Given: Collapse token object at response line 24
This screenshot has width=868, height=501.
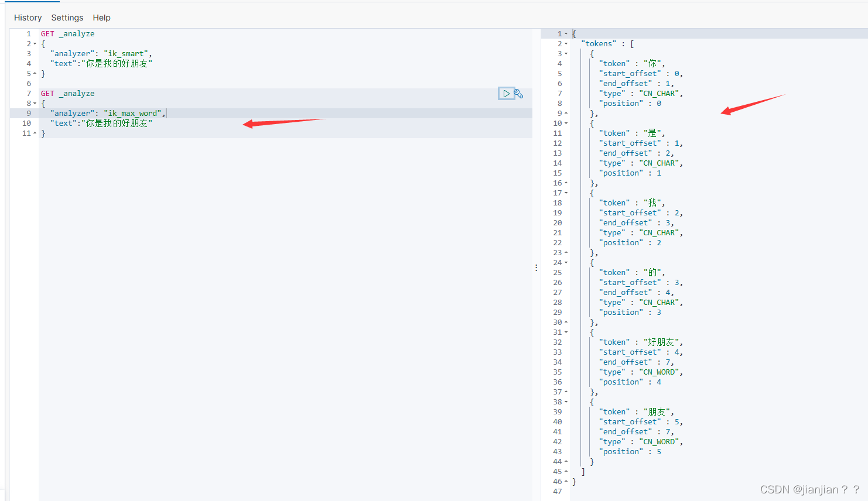Looking at the screenshot, I should pyautogui.click(x=566, y=263).
